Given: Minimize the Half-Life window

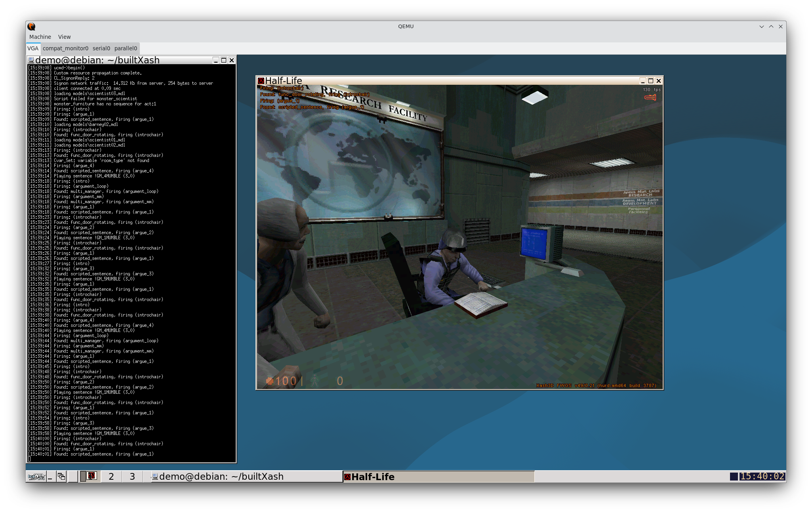Looking at the screenshot, I should tap(642, 81).
